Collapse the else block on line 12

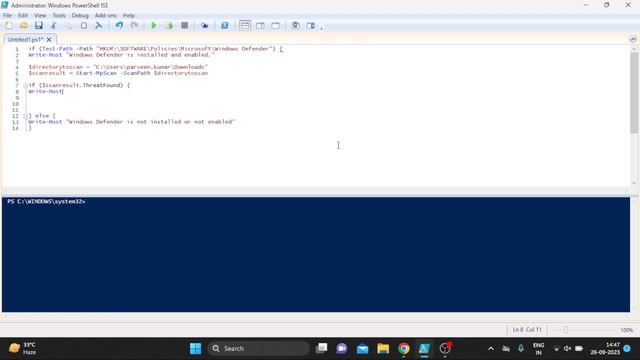pos(25,116)
